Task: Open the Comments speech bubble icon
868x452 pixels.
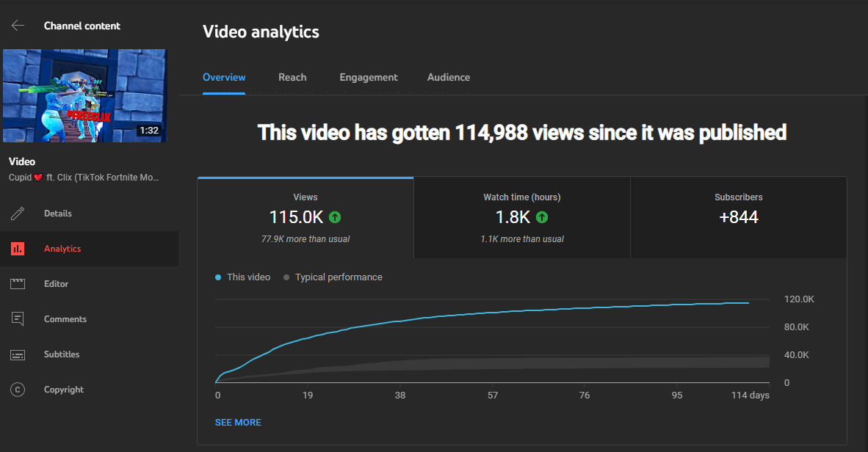Action: click(x=18, y=319)
